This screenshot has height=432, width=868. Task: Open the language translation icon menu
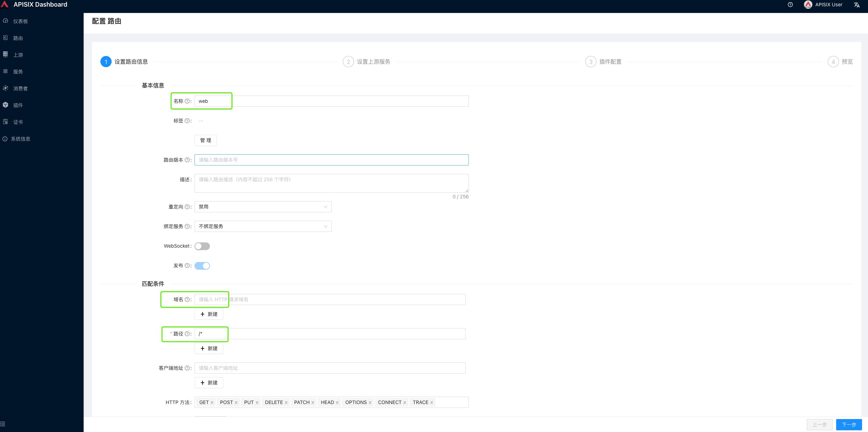(x=856, y=5)
